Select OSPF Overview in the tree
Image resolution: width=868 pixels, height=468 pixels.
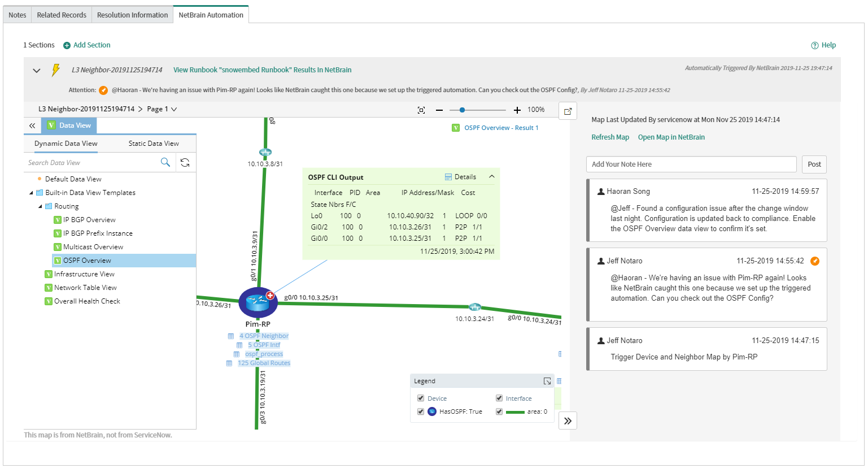click(x=87, y=261)
